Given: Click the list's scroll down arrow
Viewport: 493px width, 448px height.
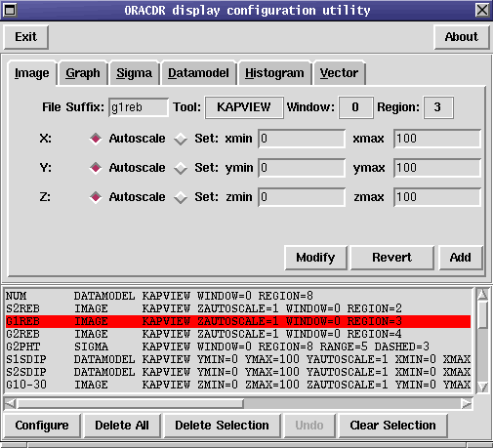Looking at the screenshot, I should [482, 387].
